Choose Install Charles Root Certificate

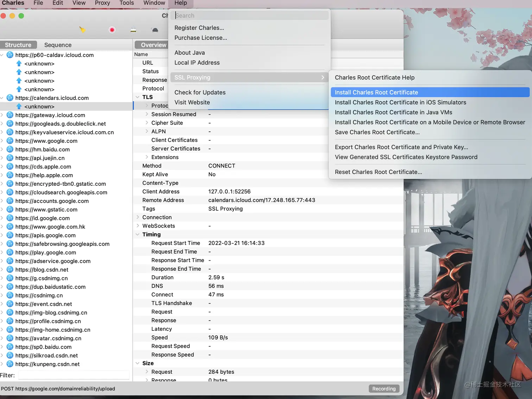point(430,92)
